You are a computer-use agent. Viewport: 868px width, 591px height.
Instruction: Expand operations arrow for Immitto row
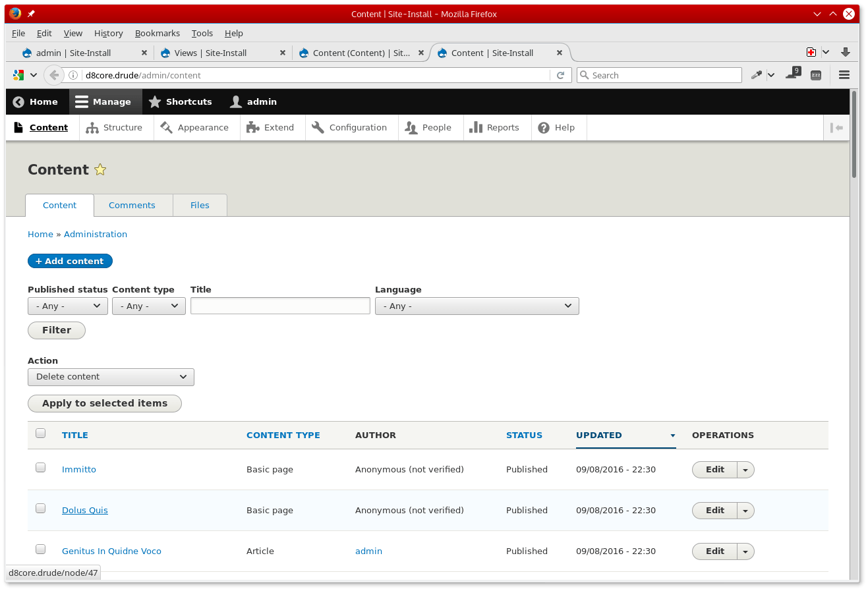745,470
